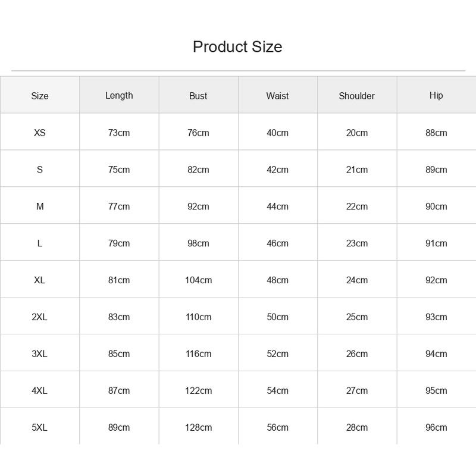Image resolution: width=476 pixels, height=476 pixels.
Task: Select the Length column header
Action: click(119, 96)
